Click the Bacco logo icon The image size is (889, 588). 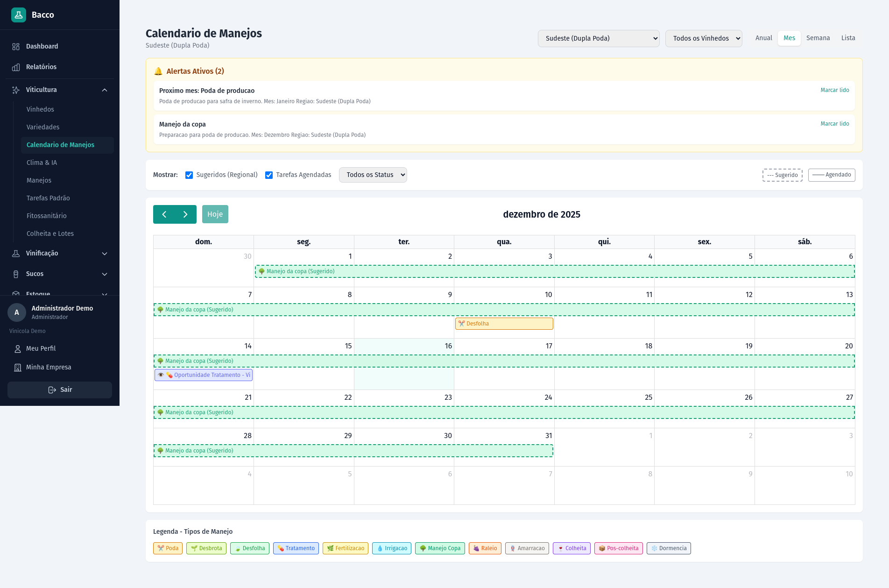[x=18, y=14]
